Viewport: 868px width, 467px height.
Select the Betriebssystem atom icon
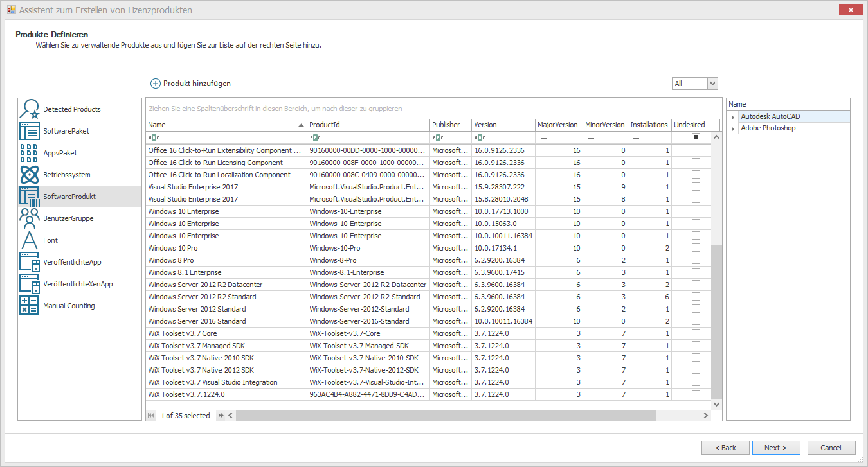click(29, 175)
